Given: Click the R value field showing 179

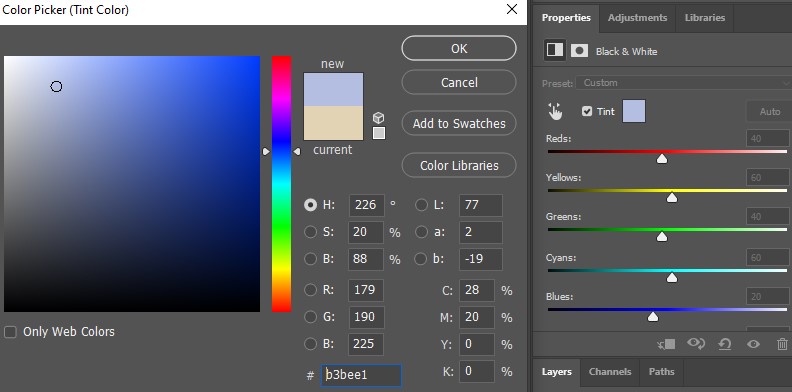Looking at the screenshot, I should coord(366,290).
